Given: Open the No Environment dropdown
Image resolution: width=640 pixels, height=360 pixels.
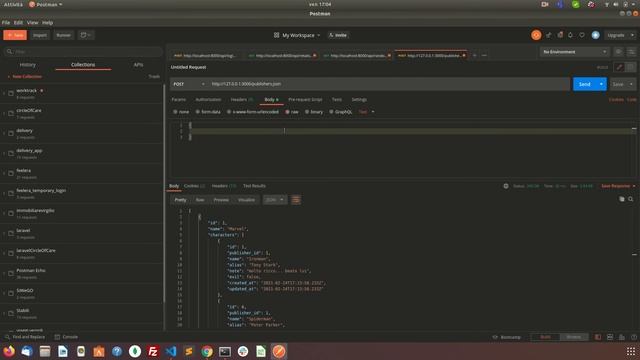Looking at the screenshot, I should (x=574, y=52).
